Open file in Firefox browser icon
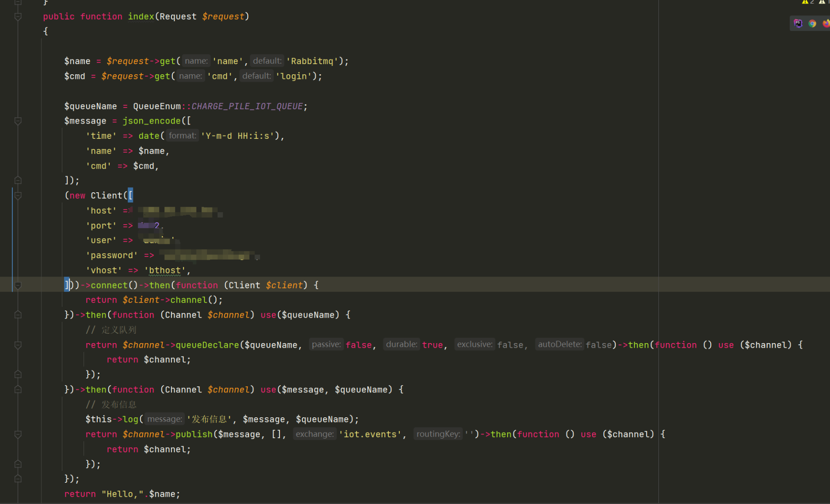The height and width of the screenshot is (504, 830). pyautogui.click(x=826, y=23)
